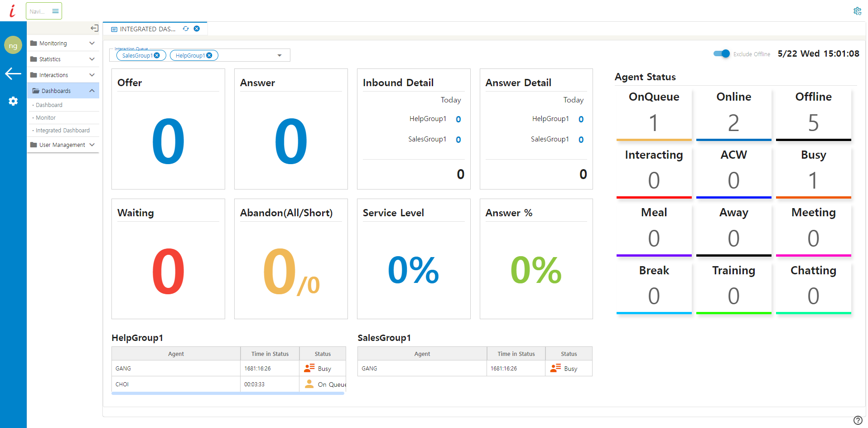The width and height of the screenshot is (868, 428).
Task: Click the Abandon(All/Short) card
Action: 291,259
